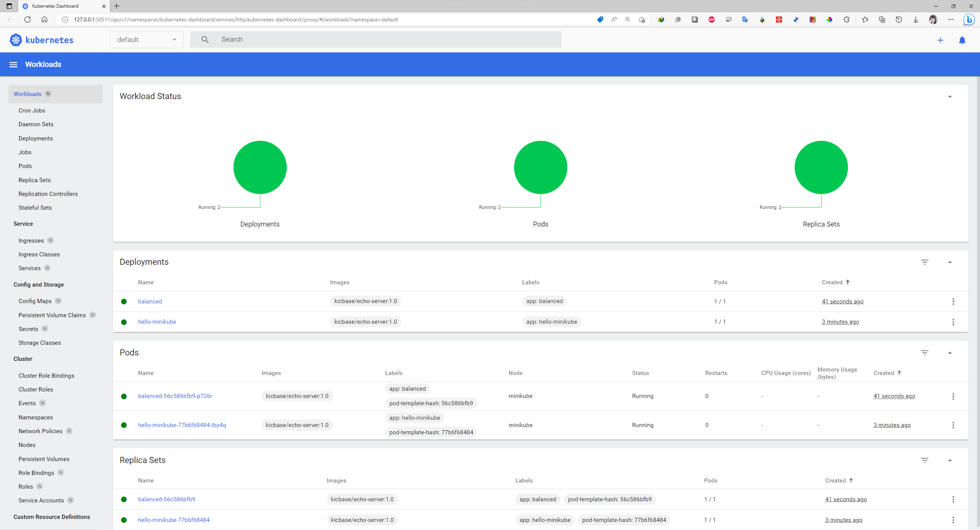Collapse the Pods card
Viewport: 980px width, 530px height.
(950, 353)
